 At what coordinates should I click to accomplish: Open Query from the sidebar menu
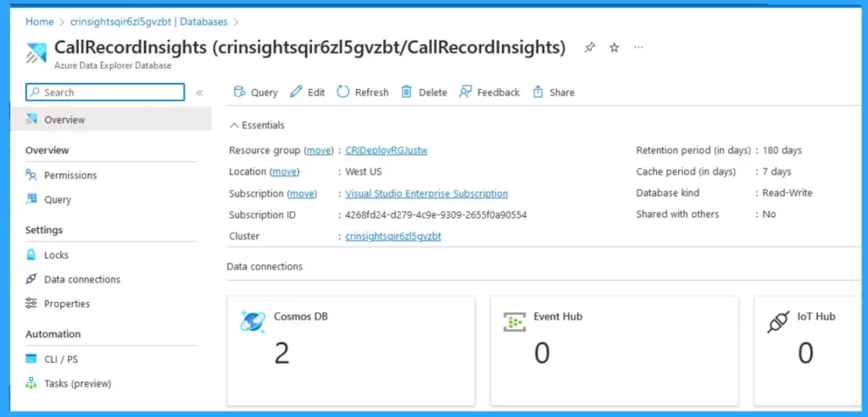(x=58, y=199)
